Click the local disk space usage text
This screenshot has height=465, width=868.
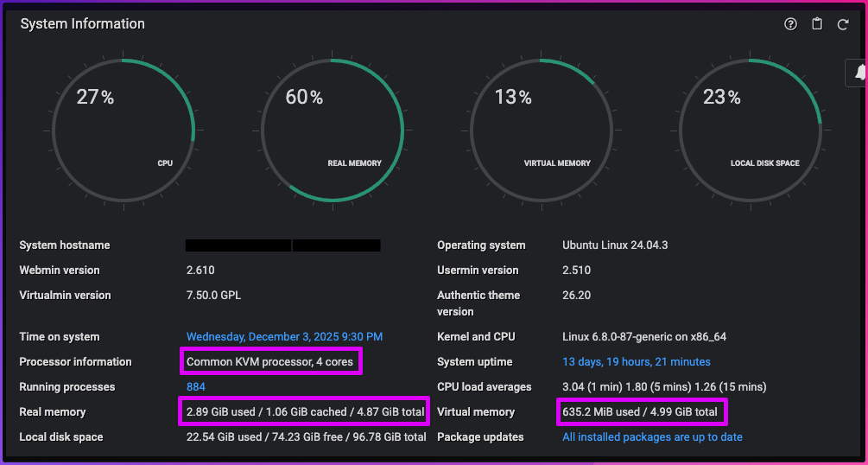coord(306,437)
